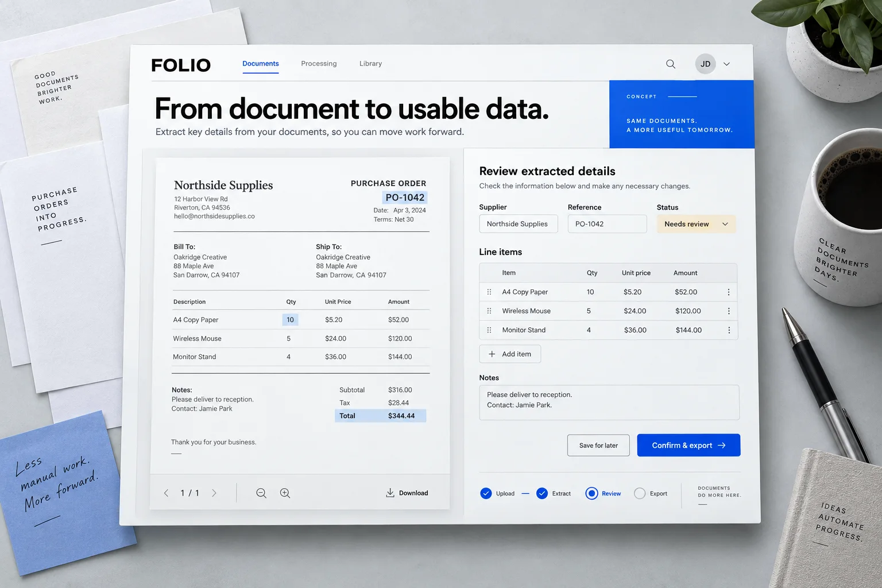Edit the Reference field PO-1042
The height and width of the screenshot is (588, 882).
tap(607, 224)
